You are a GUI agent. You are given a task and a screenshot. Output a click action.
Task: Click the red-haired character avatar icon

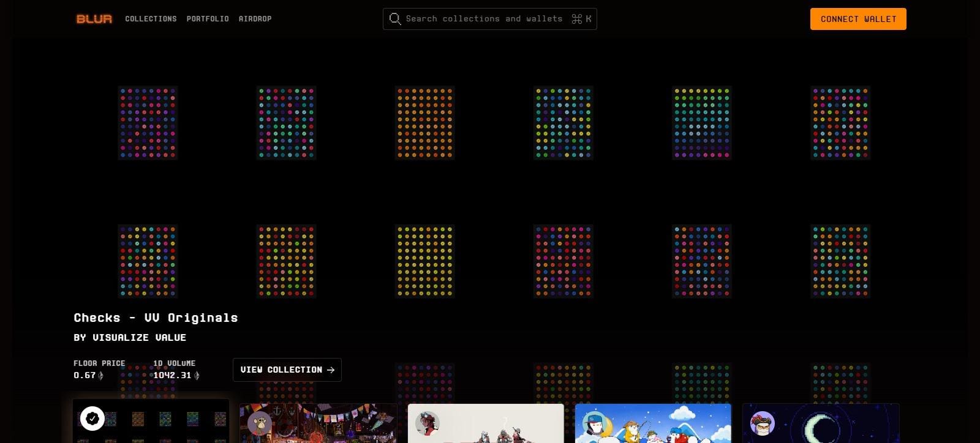pos(427,423)
